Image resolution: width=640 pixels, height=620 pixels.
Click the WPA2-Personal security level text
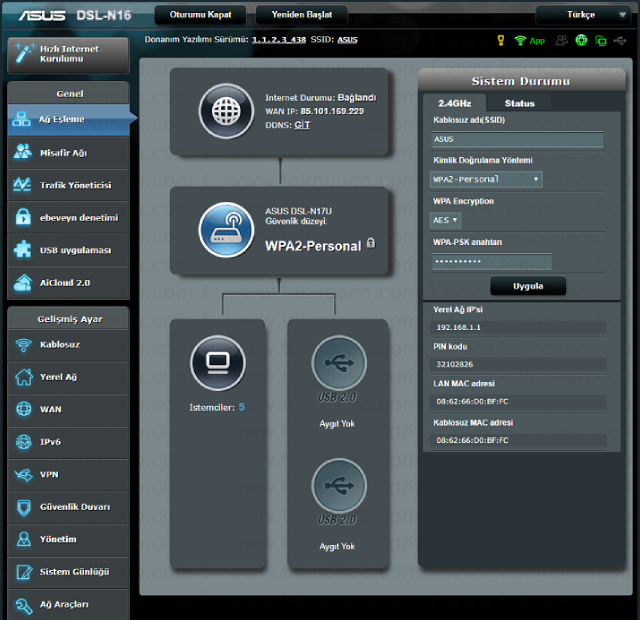tap(313, 246)
